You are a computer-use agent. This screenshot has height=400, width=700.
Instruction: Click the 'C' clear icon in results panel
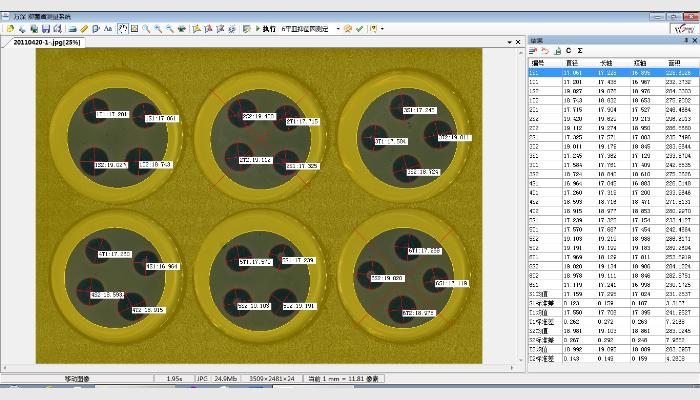(x=568, y=50)
